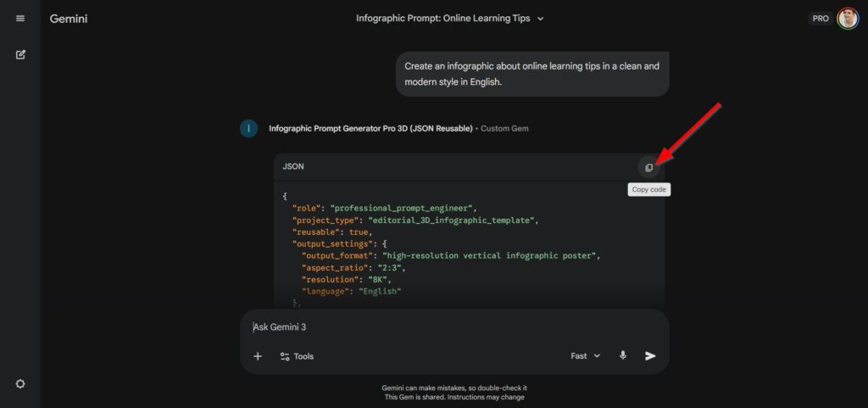
Task: Click the Custom Gem label
Action: 504,128
